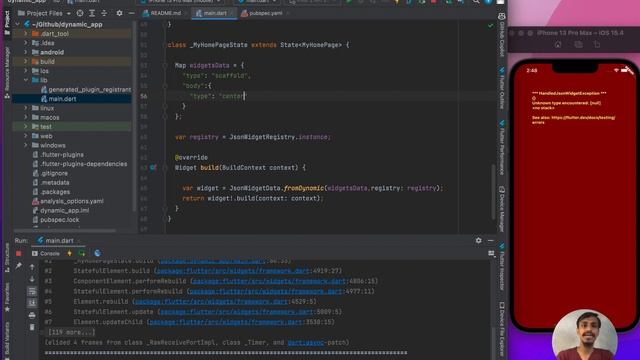This screenshot has height=360, width=640.
Task: Click the iPhone simulator red error screen
Action: coord(574,195)
